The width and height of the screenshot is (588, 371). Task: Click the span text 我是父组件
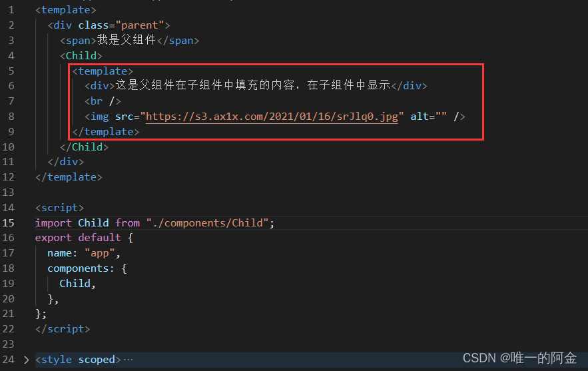coord(126,40)
